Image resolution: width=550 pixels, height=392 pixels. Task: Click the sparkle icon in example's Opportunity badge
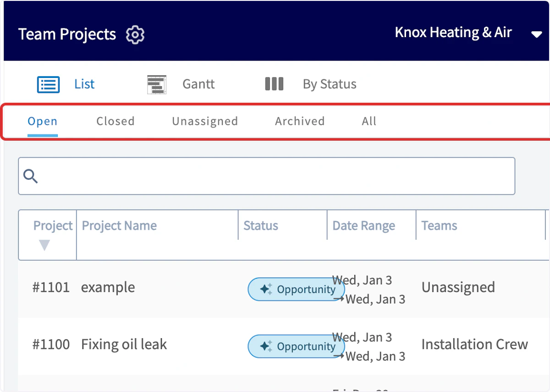[266, 289]
